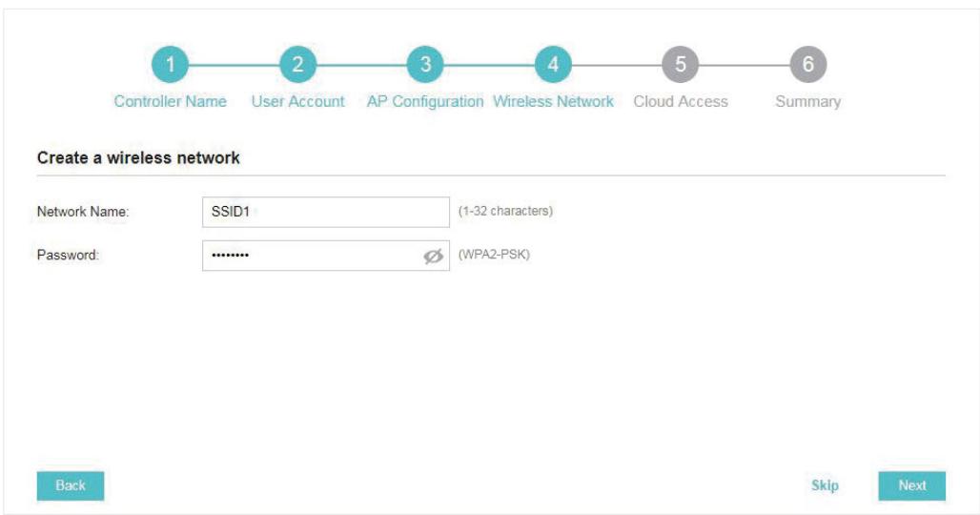Go to step 1 circle icon

click(x=170, y=65)
